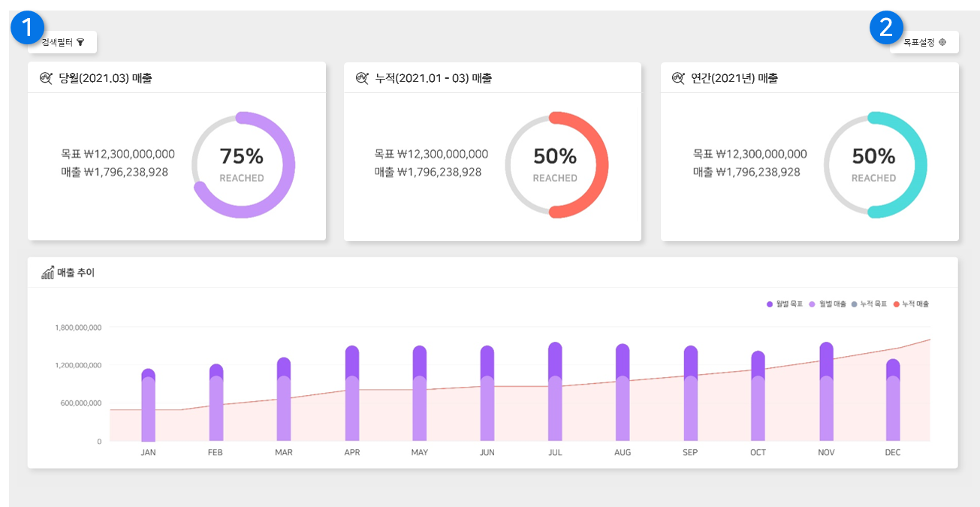980x507 pixels.
Task: Click the target icon in 목표설정
Action: coord(942,43)
